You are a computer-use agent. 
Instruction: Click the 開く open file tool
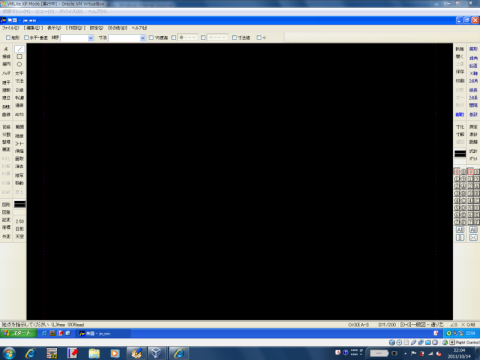[x=460, y=56]
